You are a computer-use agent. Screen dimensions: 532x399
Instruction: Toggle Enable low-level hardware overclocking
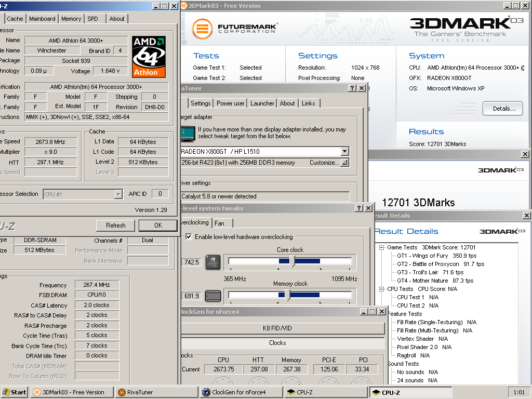(189, 237)
